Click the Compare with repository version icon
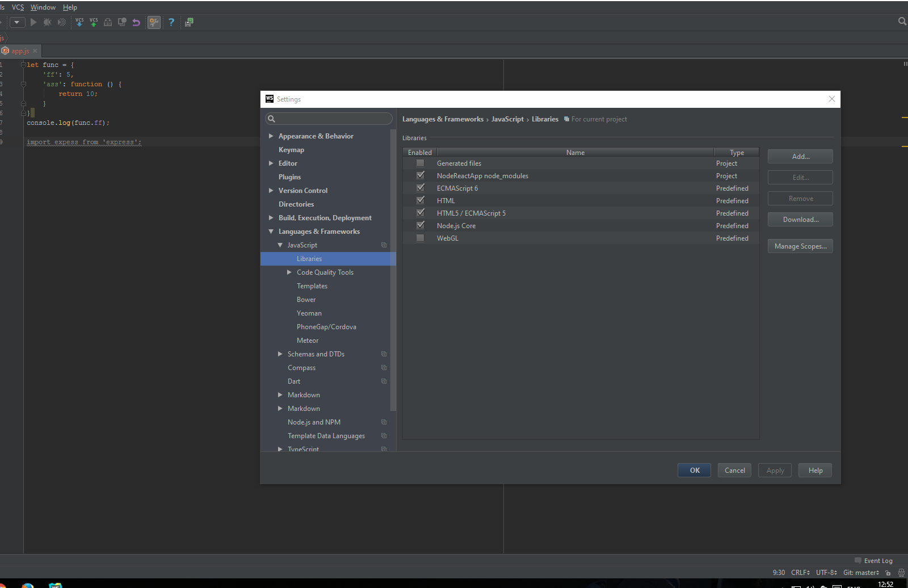The height and width of the screenshot is (588, 908). (108, 22)
